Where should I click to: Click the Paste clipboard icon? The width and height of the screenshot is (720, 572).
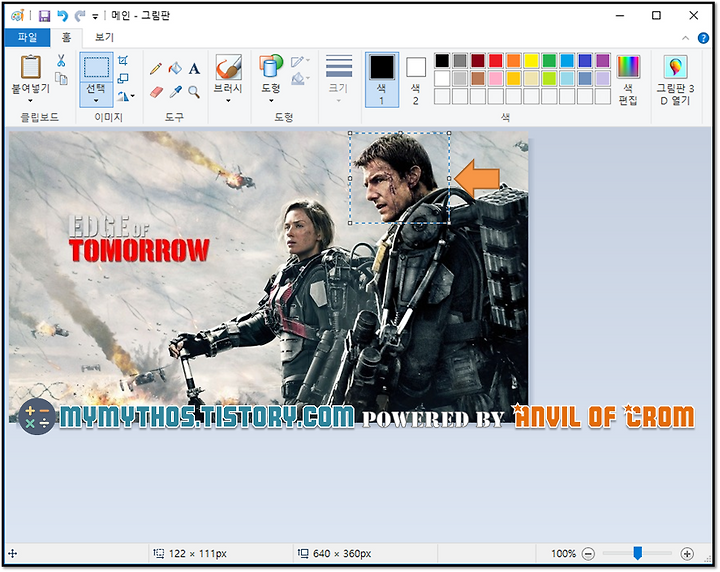[30, 67]
